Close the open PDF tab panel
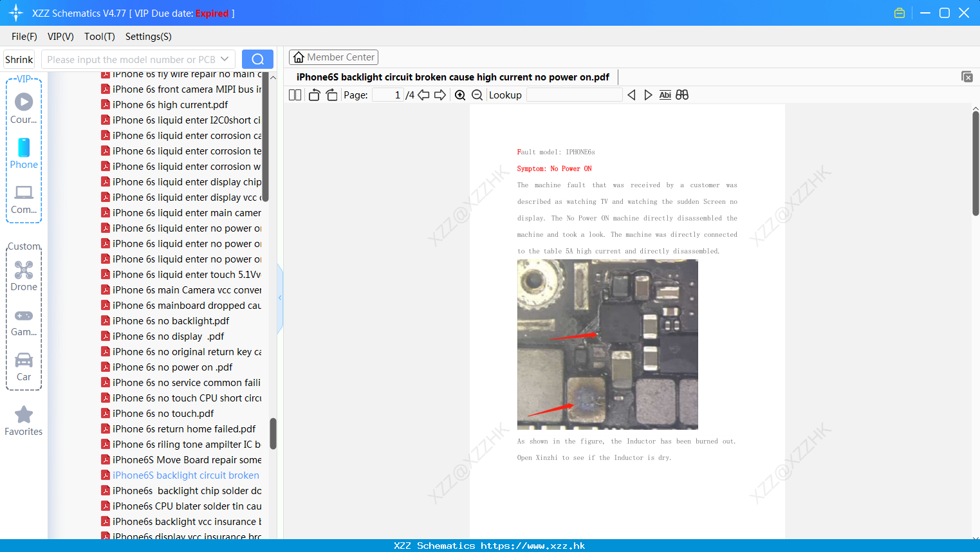This screenshot has width=980, height=552. [966, 77]
